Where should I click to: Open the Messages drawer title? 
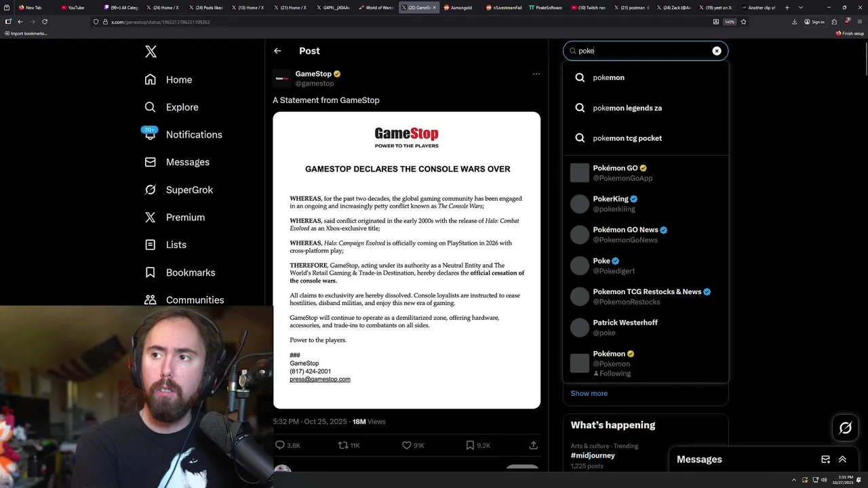[x=699, y=459]
